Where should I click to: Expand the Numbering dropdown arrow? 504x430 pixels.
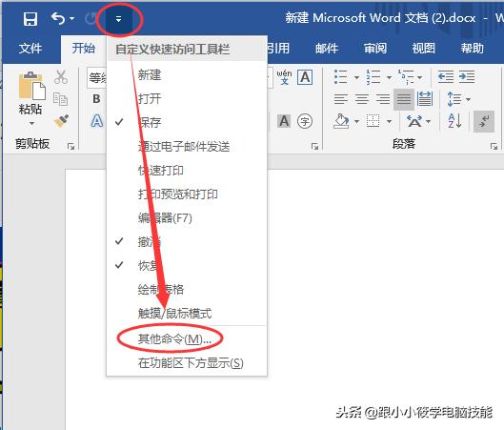click(x=389, y=77)
